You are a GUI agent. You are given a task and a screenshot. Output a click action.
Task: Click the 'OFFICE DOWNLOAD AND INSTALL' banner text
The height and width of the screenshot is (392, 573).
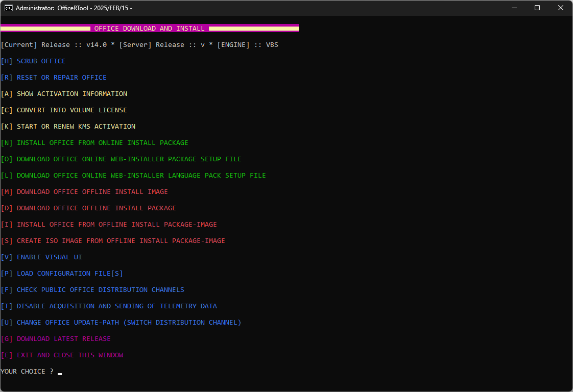pyautogui.click(x=150, y=29)
